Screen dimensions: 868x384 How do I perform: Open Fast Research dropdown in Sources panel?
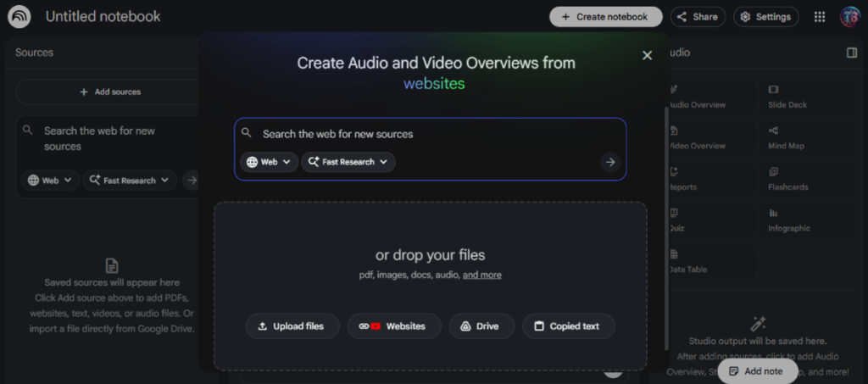pyautogui.click(x=130, y=181)
